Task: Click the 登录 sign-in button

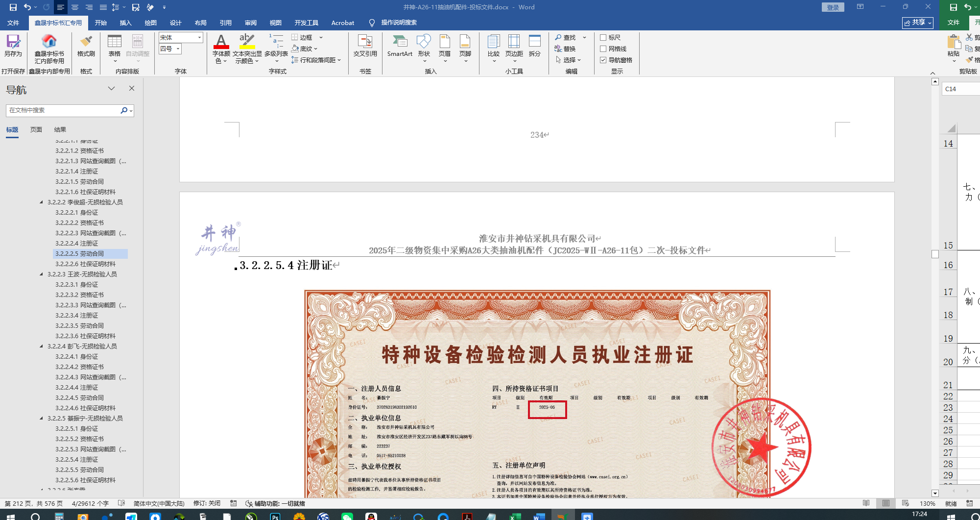Action: tap(833, 7)
